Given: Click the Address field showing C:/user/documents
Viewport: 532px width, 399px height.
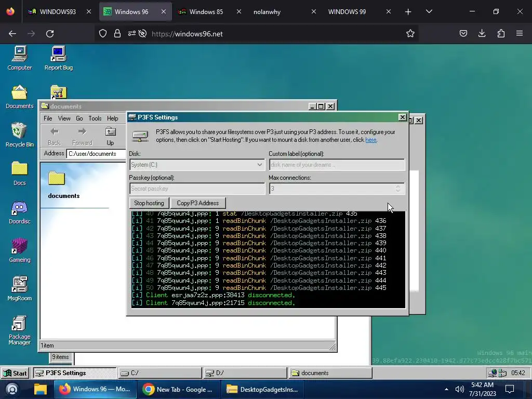Looking at the screenshot, I should click(96, 154).
